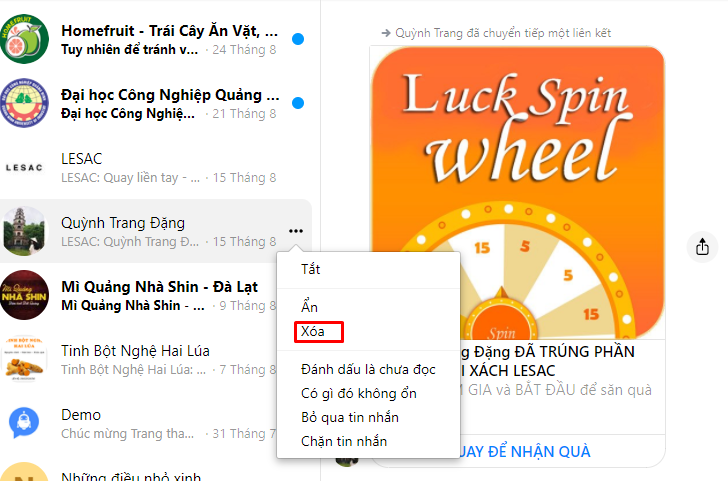
Task: Open the three-dots options for Quỳnh Trang Đặng
Action: (x=296, y=231)
